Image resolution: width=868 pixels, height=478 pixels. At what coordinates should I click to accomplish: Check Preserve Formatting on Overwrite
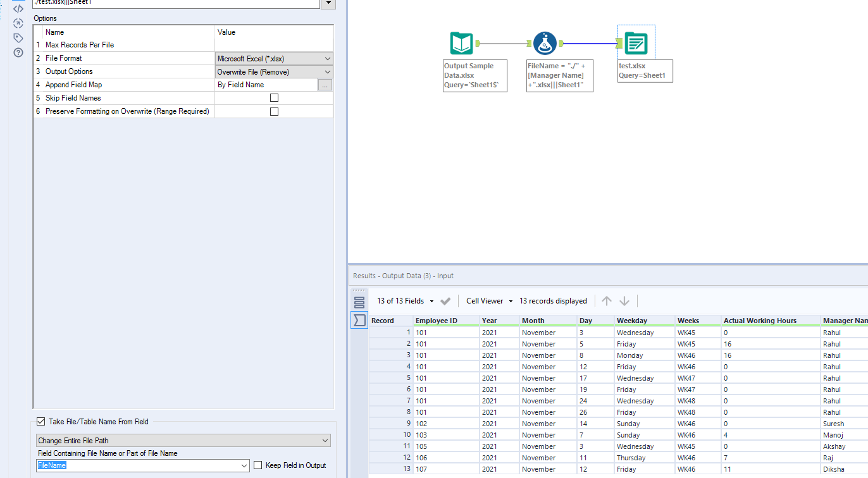pos(274,111)
